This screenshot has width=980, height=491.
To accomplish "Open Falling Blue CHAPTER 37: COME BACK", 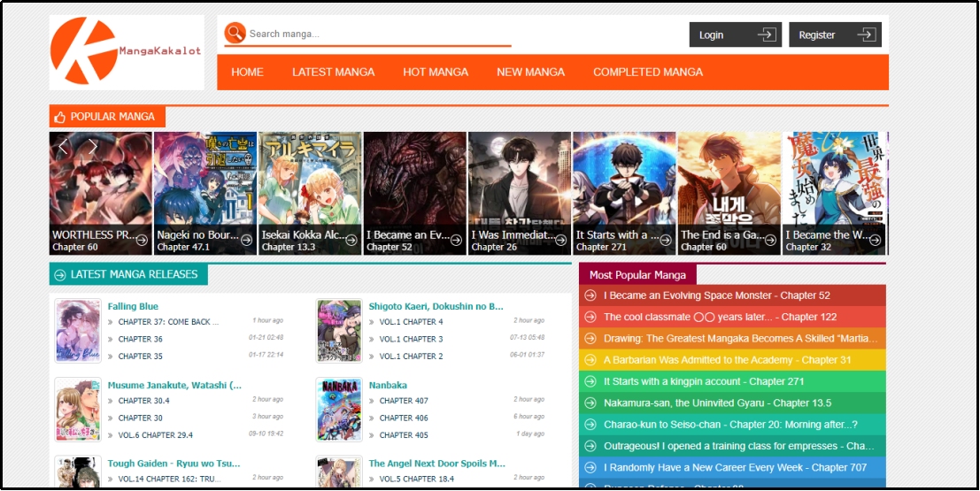I will pos(169,322).
